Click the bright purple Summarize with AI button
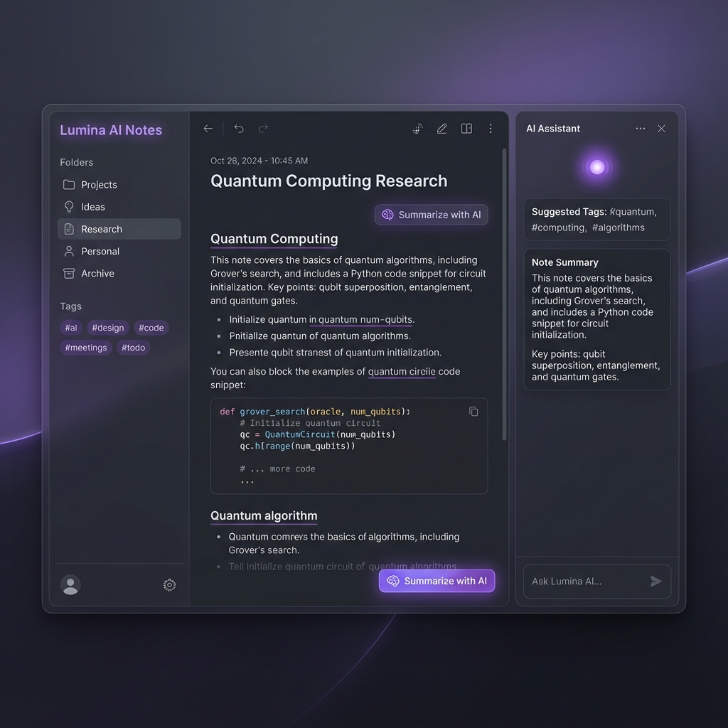The image size is (728, 728). [x=437, y=581]
